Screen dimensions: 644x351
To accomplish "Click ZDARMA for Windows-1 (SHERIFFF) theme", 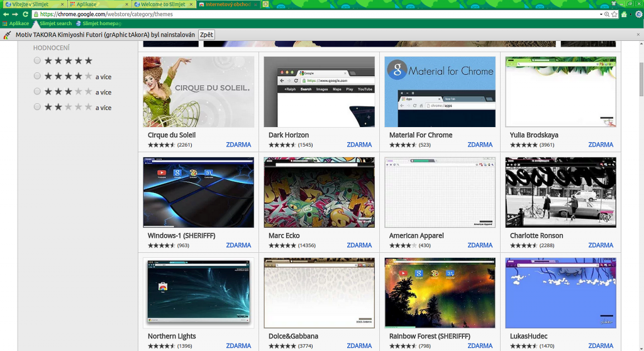I will click(x=238, y=245).
